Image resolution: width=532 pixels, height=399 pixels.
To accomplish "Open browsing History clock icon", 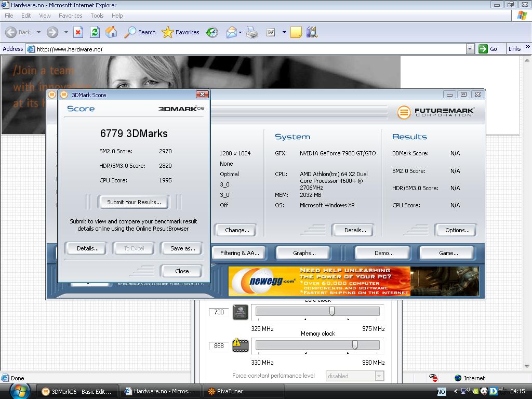I will point(212,32).
